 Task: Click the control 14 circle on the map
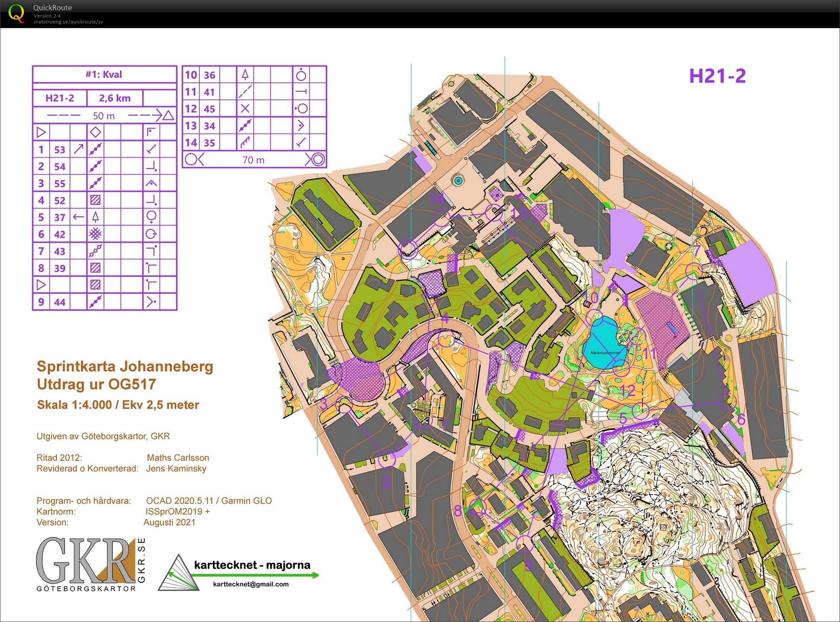point(441,217)
